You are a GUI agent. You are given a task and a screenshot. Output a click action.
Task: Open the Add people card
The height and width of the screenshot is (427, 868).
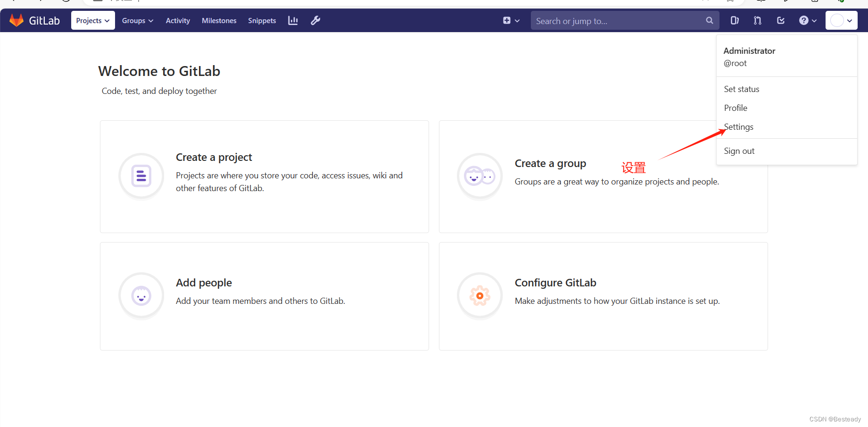click(x=265, y=296)
